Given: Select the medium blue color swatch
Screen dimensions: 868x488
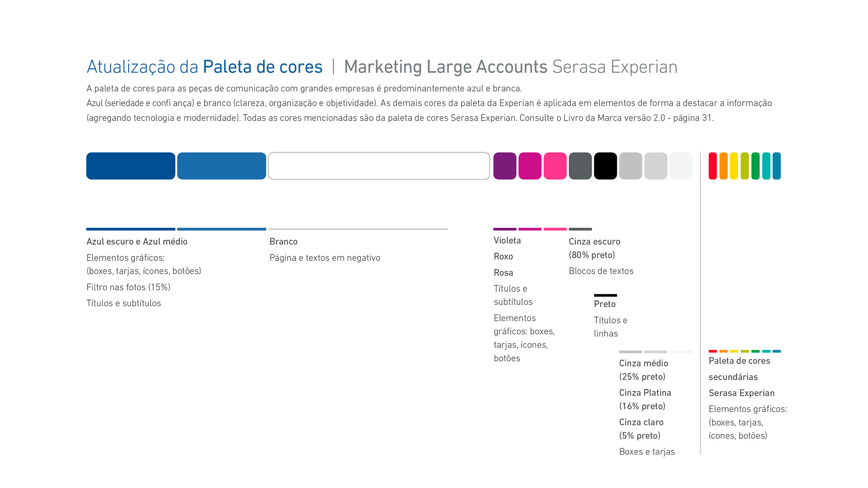Looking at the screenshot, I should (222, 166).
